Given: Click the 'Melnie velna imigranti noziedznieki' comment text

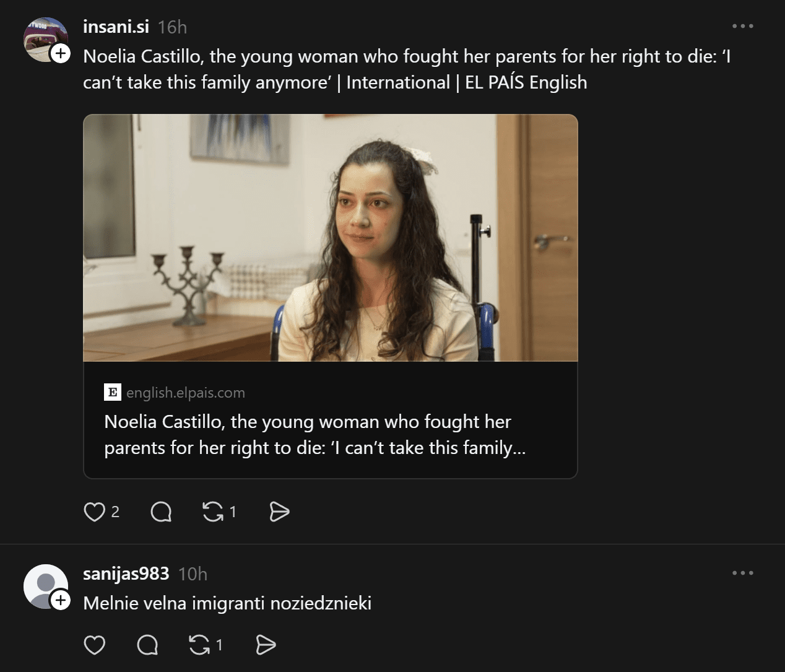Looking at the screenshot, I should click(227, 603).
